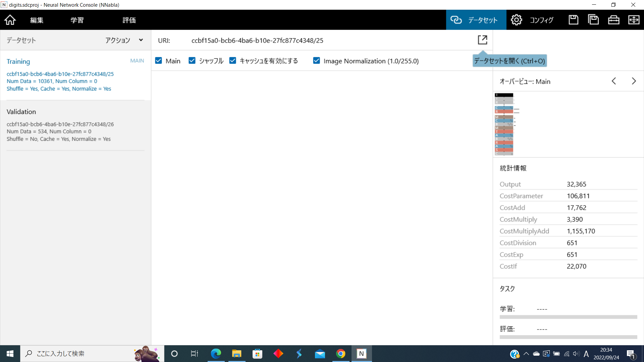This screenshot has height=362, width=644.
Task: Open dataset in external viewer icon
Action: [x=482, y=40]
